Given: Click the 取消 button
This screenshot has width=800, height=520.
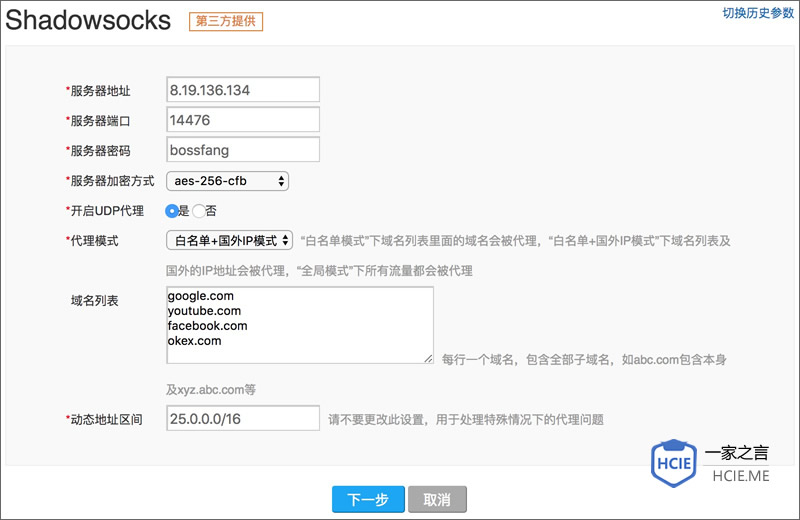Looking at the screenshot, I should 437,499.
